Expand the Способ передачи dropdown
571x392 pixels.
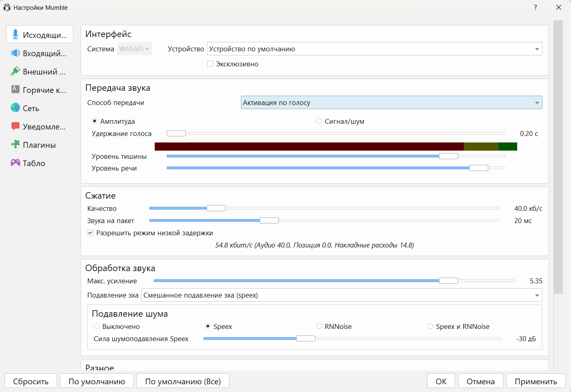pos(391,103)
